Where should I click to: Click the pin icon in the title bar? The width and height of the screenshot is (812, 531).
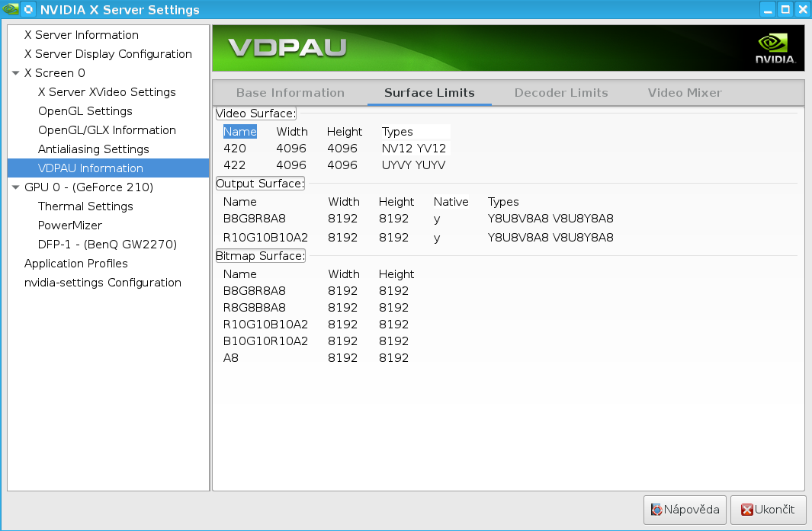[28, 9]
